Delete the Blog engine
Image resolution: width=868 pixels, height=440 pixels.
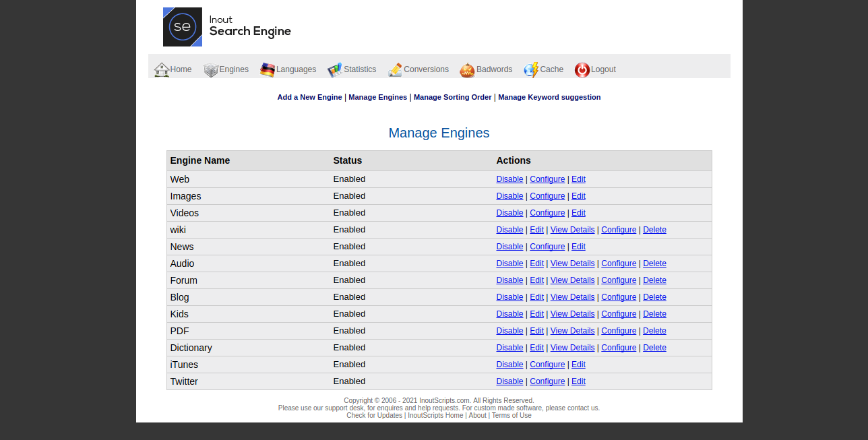pyautogui.click(x=654, y=297)
